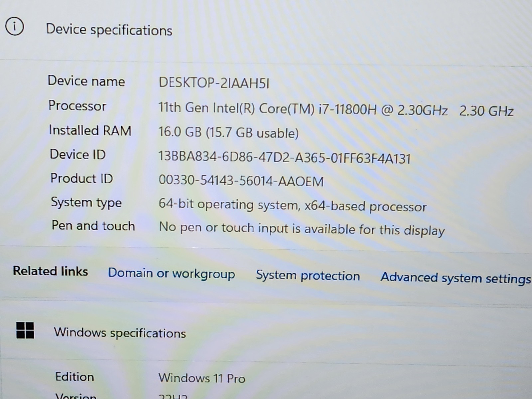Click the Device name label
Image resolution: width=532 pixels, height=399 pixels.
pyautogui.click(x=86, y=81)
